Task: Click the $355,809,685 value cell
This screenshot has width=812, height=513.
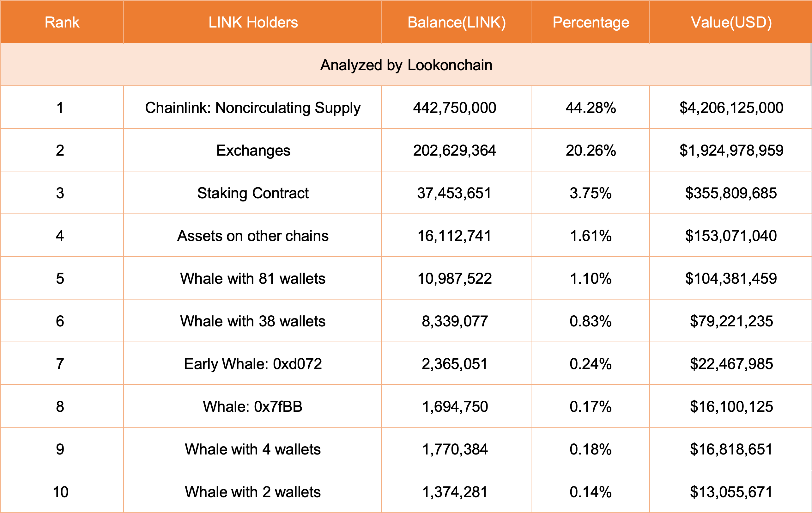Action: coord(731,193)
